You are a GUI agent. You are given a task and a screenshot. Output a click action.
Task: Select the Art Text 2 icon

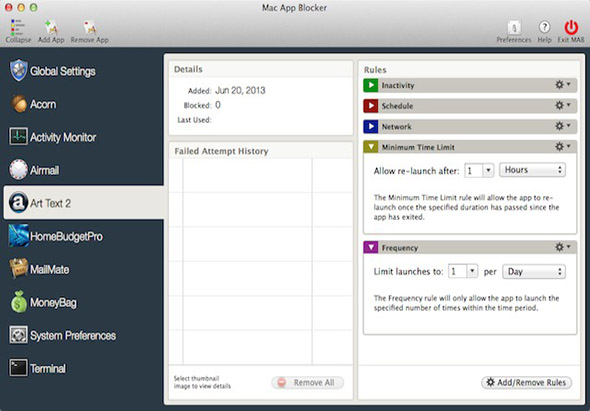pos(18,202)
